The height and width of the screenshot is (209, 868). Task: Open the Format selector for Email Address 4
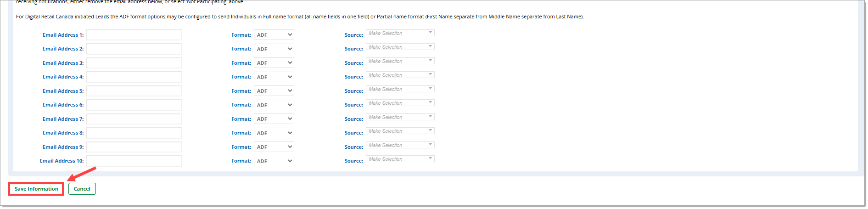274,77
